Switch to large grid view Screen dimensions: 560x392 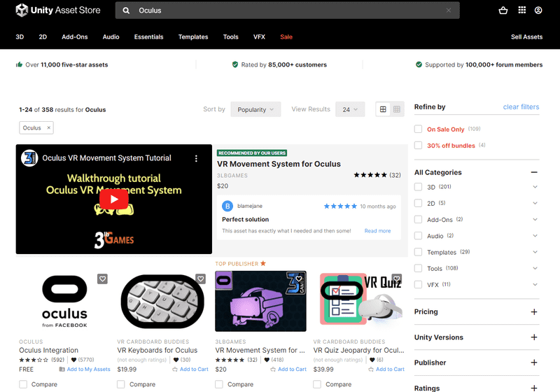pyautogui.click(x=383, y=109)
